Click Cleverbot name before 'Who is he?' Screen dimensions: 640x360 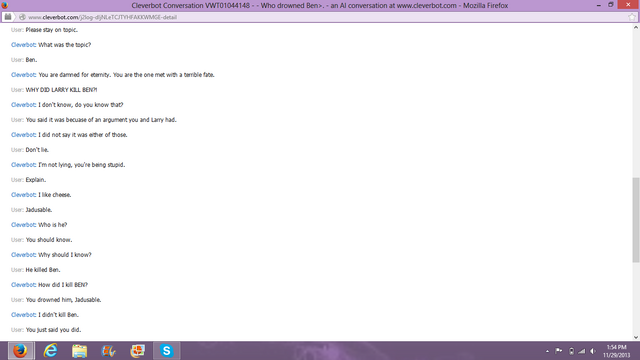pos(23,224)
